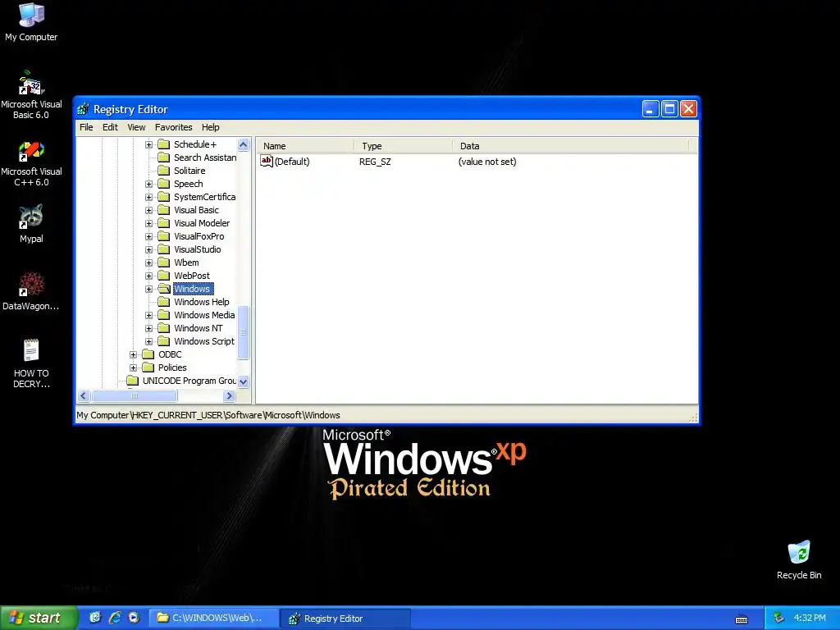This screenshot has width=840, height=630.
Task: Click the UNICODE Program Groups folder icon
Action: 132,381
